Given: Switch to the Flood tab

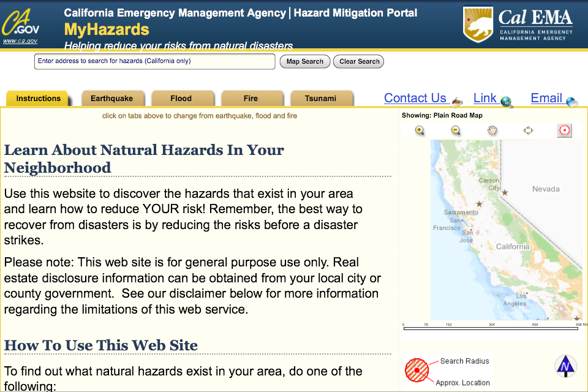Looking at the screenshot, I should [181, 98].
